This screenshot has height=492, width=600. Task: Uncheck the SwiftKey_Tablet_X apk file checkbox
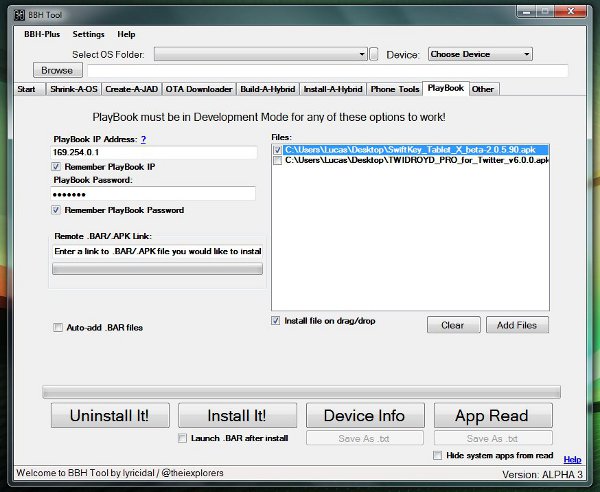pyautogui.click(x=277, y=150)
